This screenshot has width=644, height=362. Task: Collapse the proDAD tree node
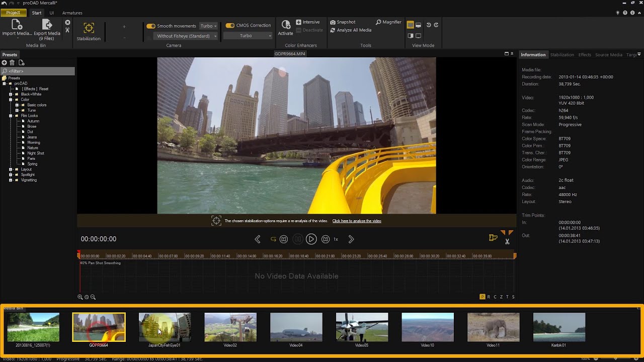pyautogui.click(x=4, y=83)
